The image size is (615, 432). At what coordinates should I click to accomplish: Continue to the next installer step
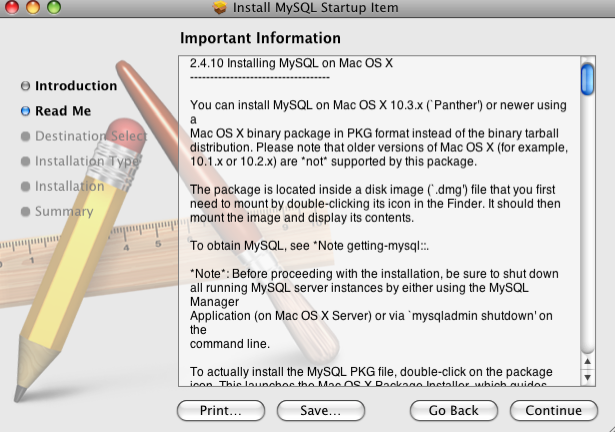[x=553, y=410]
